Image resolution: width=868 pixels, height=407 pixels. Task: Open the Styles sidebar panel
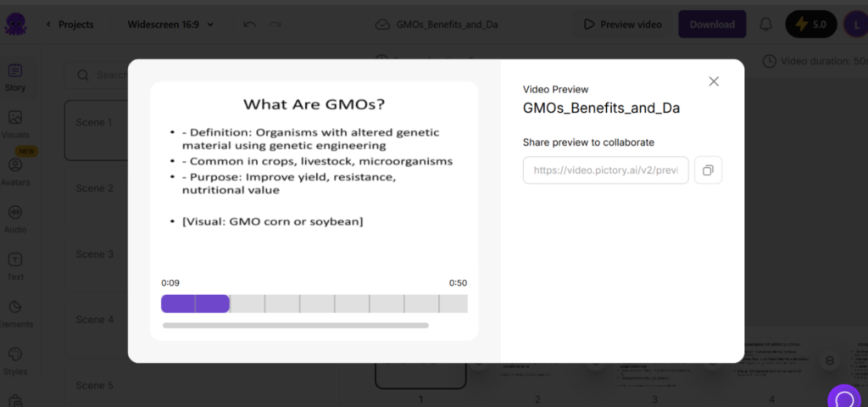(15, 361)
